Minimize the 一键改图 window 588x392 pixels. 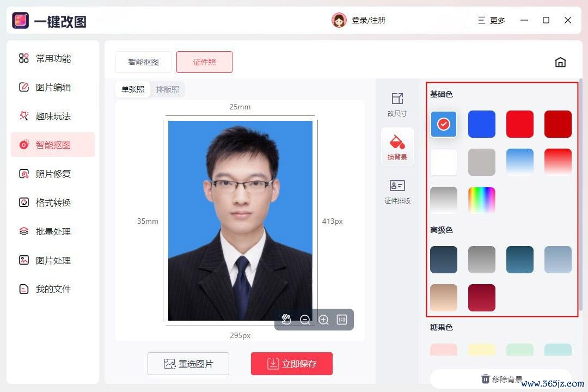click(x=524, y=20)
